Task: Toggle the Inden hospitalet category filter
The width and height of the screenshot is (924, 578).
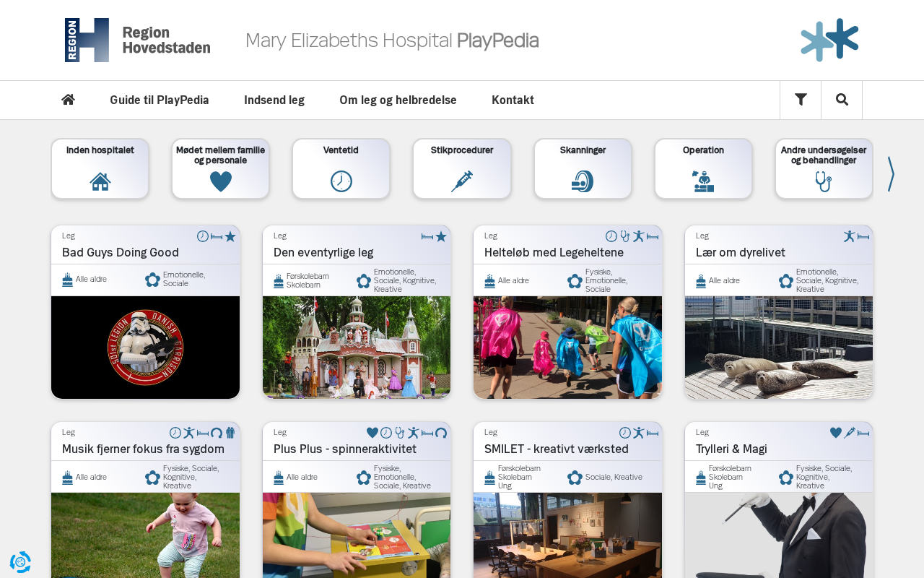Action: click(x=100, y=168)
